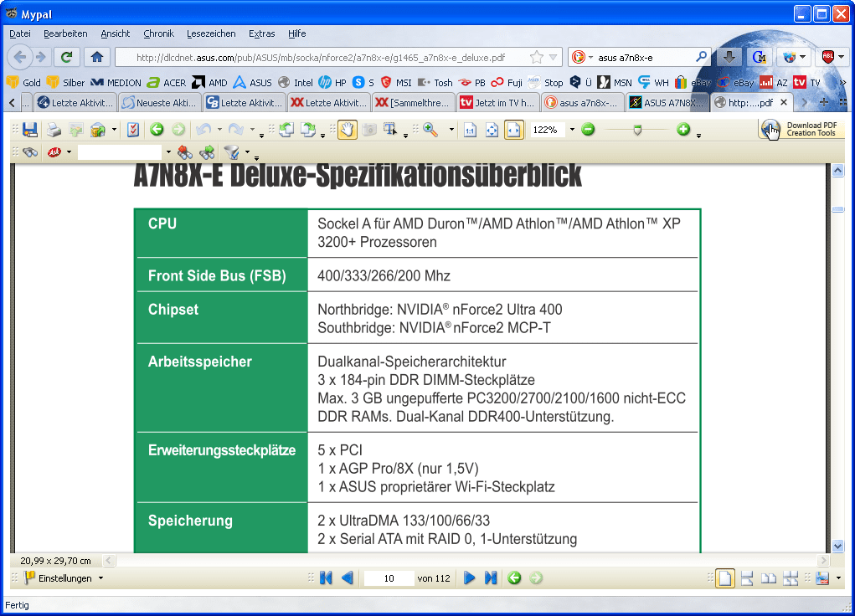Go to the browser home page

click(97, 57)
